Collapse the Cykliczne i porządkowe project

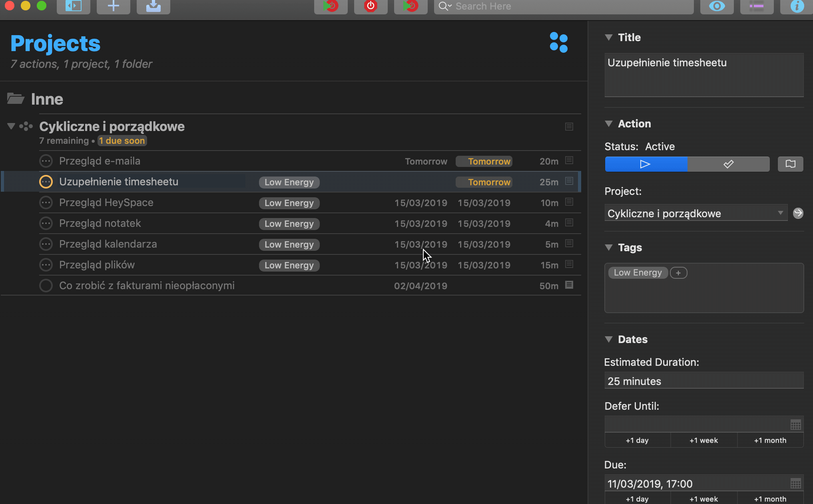pyautogui.click(x=11, y=126)
